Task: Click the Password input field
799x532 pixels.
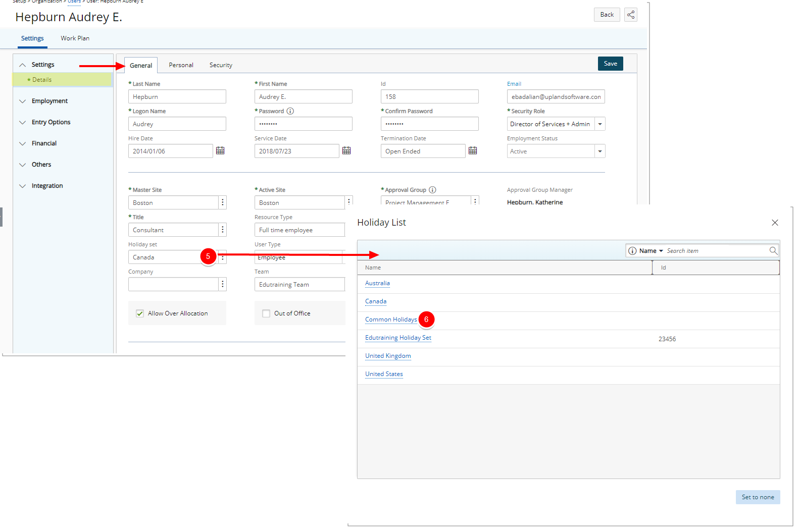Action: tap(304, 124)
